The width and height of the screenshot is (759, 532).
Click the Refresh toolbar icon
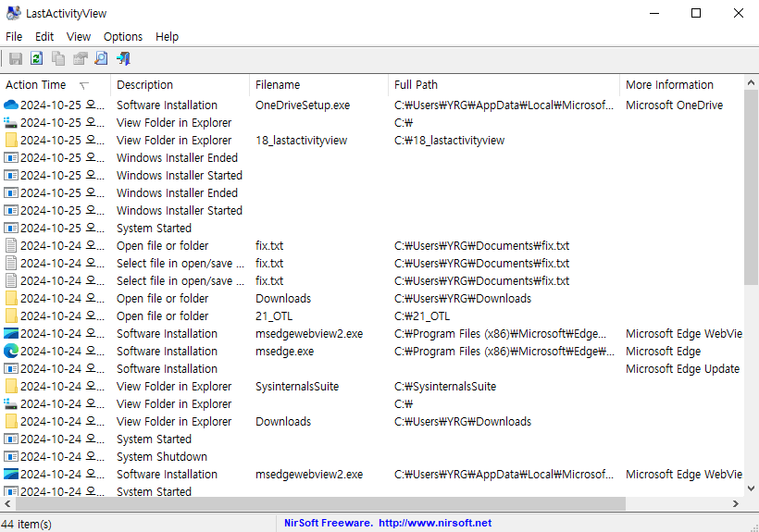pos(37,58)
